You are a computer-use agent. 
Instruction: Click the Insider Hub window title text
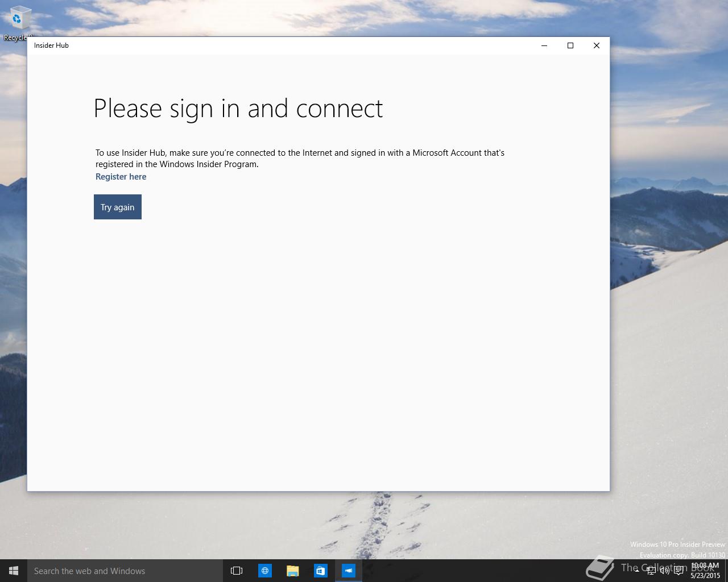click(51, 45)
